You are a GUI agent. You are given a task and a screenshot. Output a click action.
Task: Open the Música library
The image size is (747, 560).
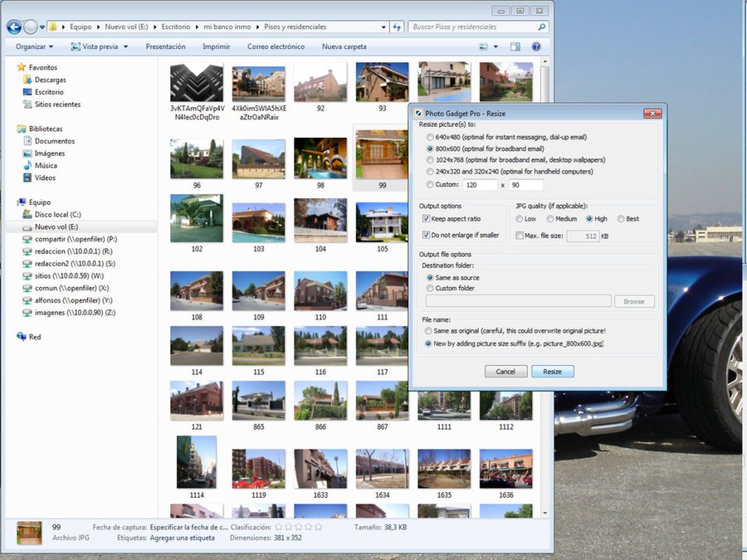46,165
